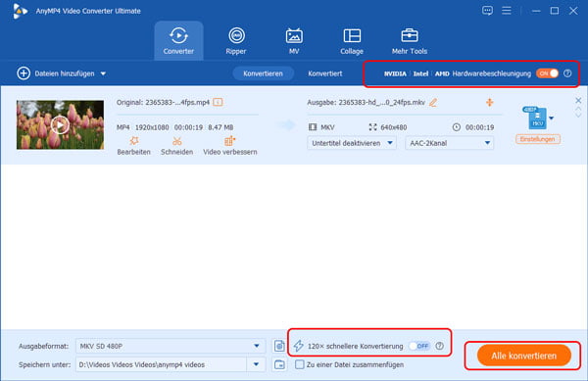Viewport: 588px width, 381px height.
Task: Click the Schneiden scissors icon
Action: coord(177,141)
